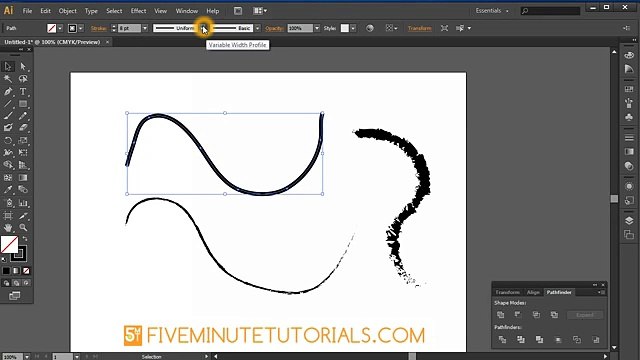Open the Essentials workspace switcher
This screenshot has width=640, height=360.
tap(492, 11)
